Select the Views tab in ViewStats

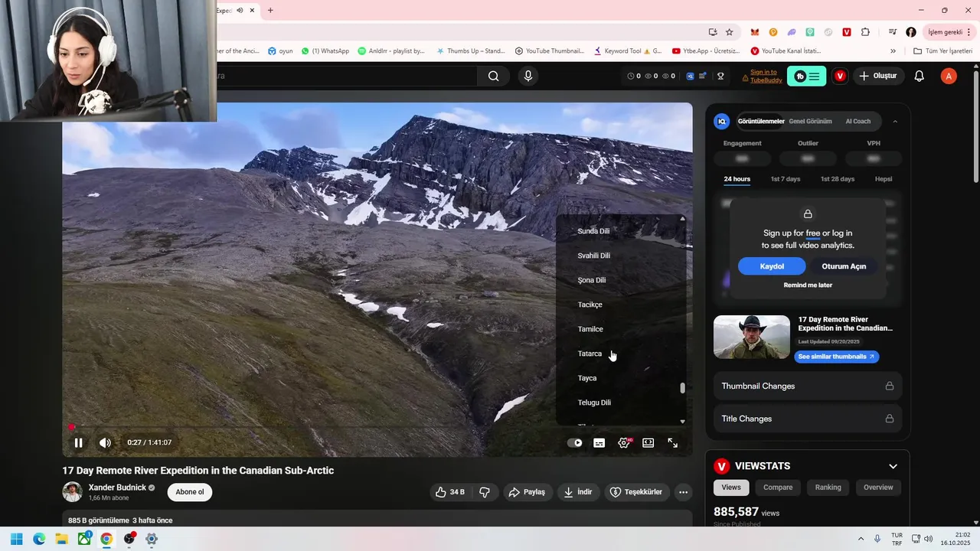[x=731, y=487]
